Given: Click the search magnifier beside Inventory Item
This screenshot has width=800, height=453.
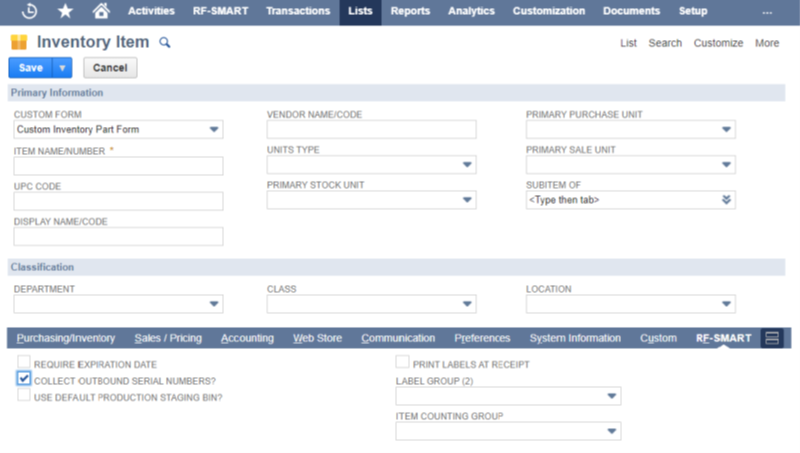Looking at the screenshot, I should point(165,43).
